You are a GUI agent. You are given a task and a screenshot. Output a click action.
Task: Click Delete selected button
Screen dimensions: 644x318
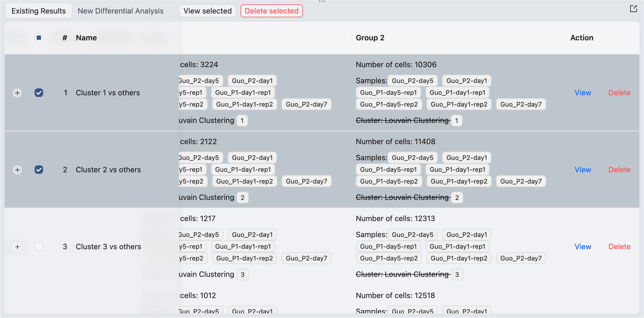[x=271, y=11]
